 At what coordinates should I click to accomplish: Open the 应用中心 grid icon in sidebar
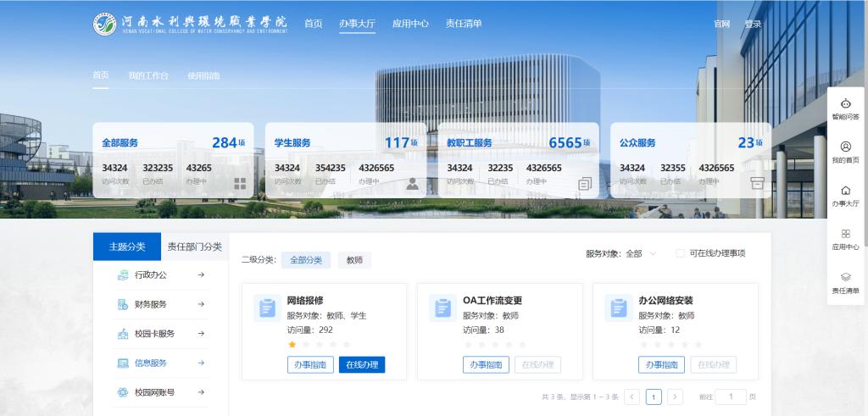pos(845,234)
